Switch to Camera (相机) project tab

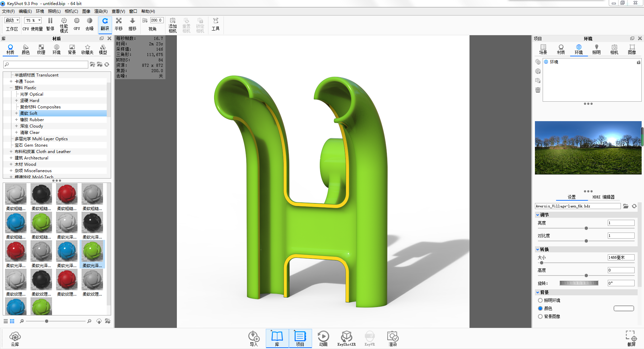614,49
